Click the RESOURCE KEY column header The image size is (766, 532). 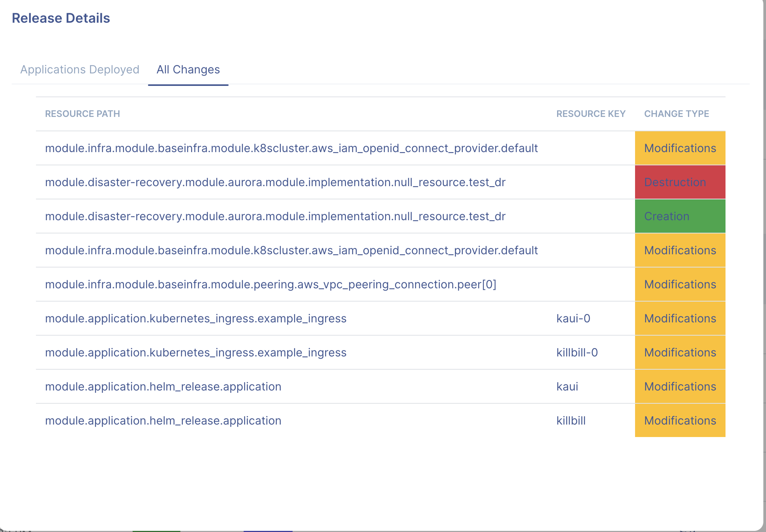(x=590, y=114)
